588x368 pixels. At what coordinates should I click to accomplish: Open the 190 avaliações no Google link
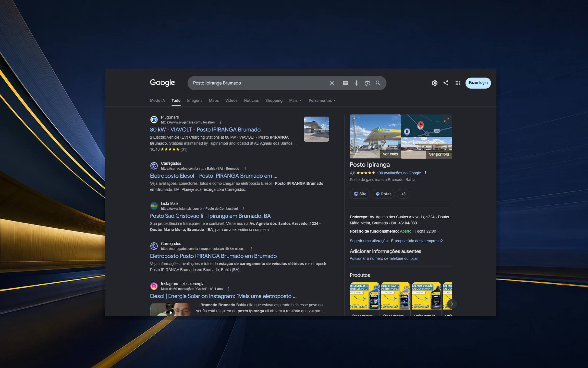click(399, 173)
